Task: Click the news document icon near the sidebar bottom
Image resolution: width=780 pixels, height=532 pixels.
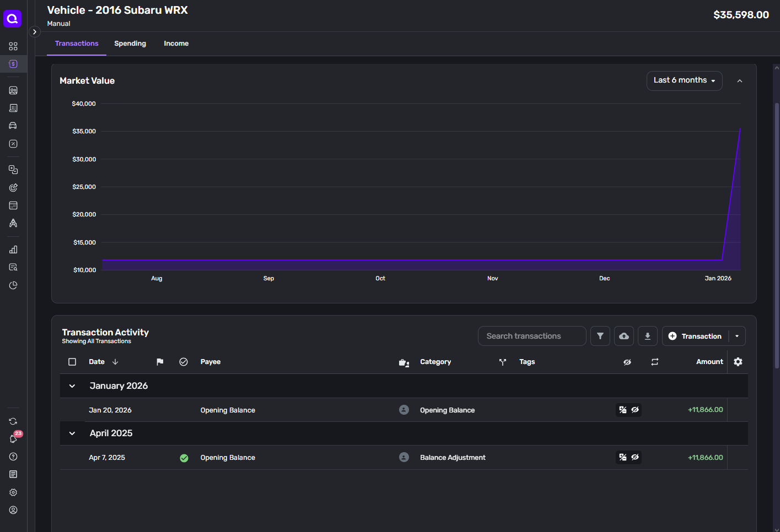Action: click(13, 474)
